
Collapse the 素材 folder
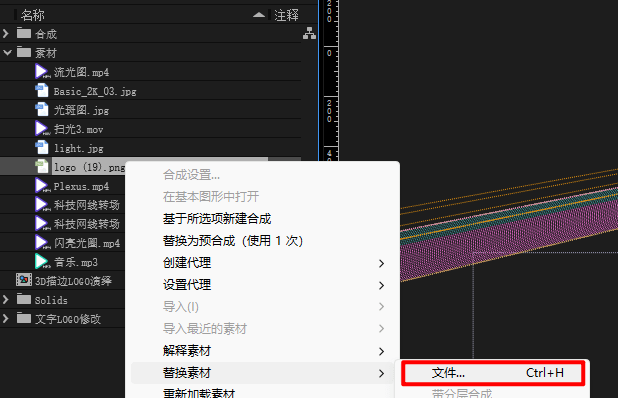pos(7,52)
